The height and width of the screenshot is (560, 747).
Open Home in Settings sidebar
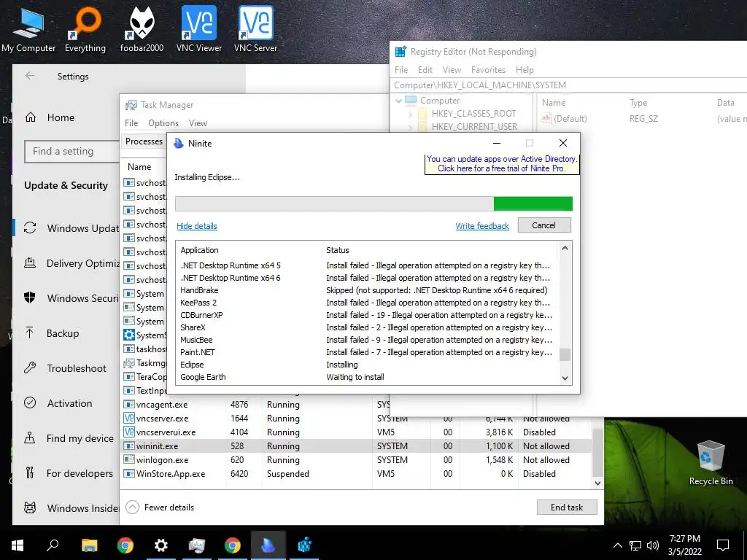click(61, 117)
